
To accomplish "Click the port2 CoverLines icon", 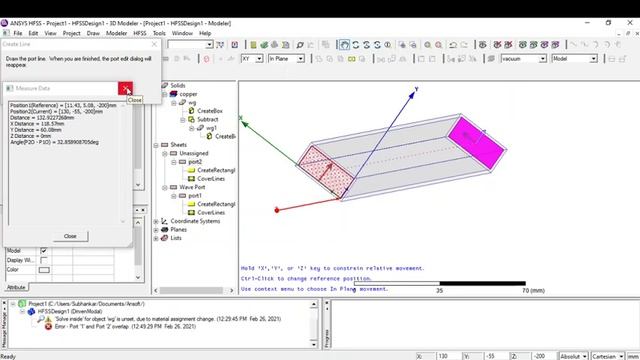I will (191, 179).
